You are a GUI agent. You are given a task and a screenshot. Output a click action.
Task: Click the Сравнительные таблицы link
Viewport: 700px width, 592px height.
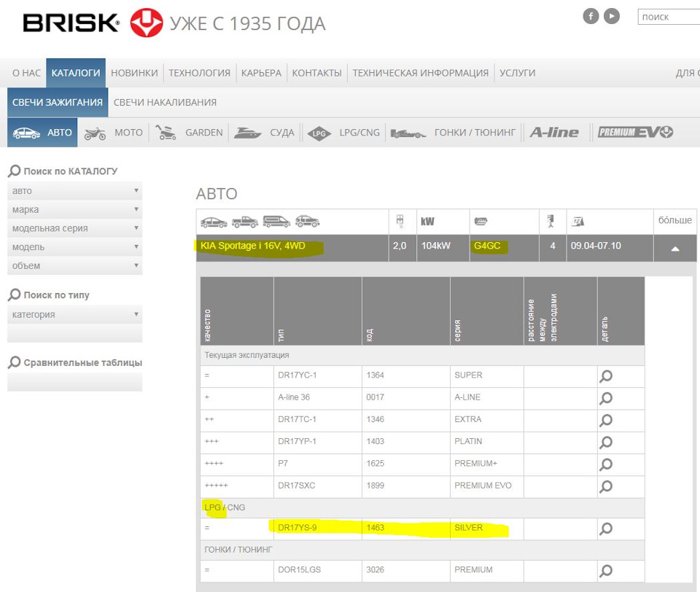point(82,362)
